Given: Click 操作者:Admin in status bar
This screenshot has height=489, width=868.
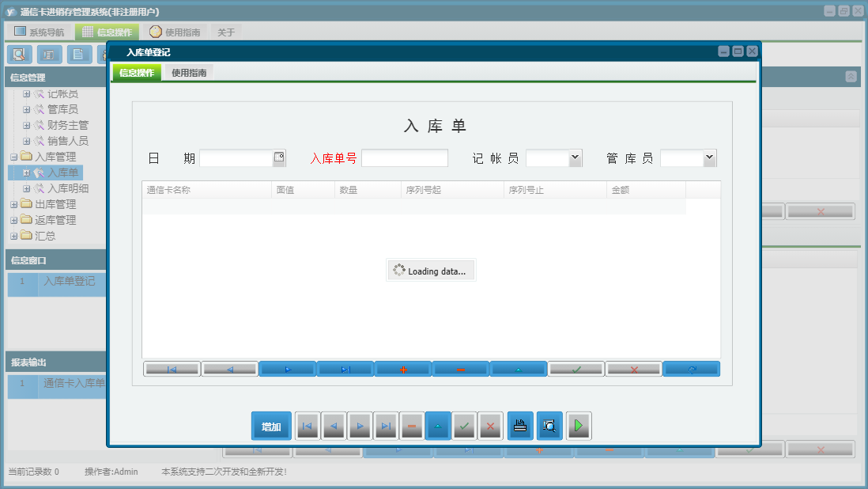Looking at the screenshot, I should [111, 472].
